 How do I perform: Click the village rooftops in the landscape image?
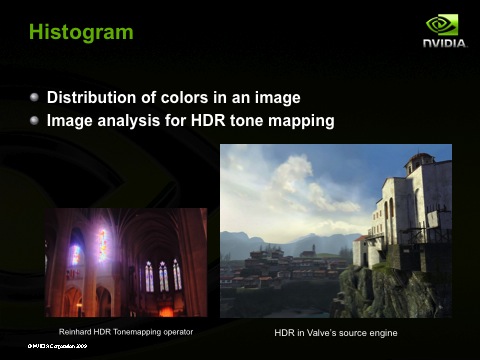[x=287, y=268]
